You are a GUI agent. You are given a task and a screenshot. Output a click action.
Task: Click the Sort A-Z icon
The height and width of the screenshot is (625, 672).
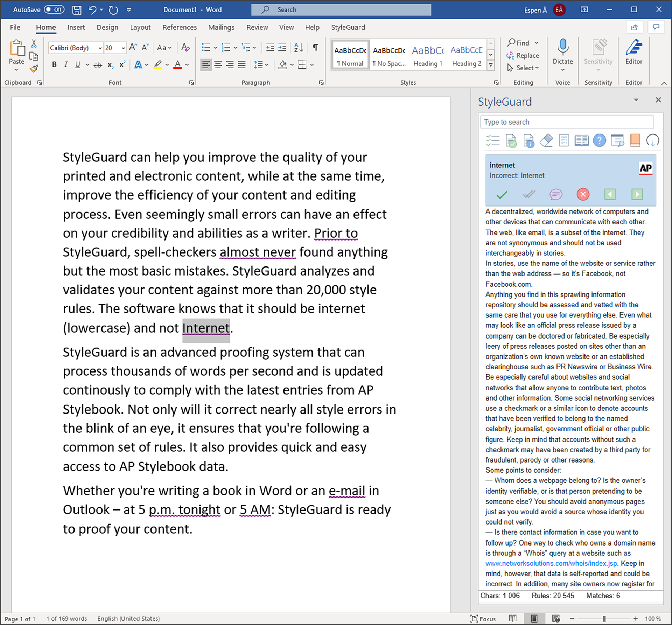coord(299,47)
